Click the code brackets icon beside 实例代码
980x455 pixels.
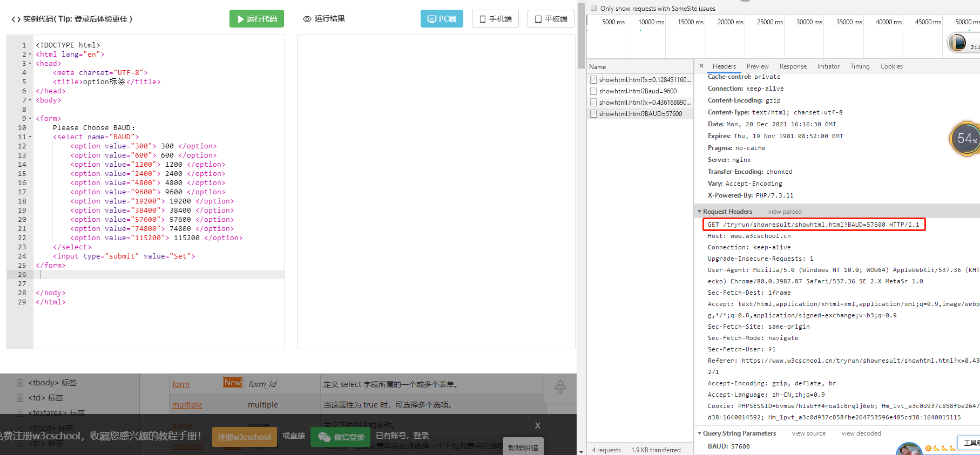click(x=16, y=19)
